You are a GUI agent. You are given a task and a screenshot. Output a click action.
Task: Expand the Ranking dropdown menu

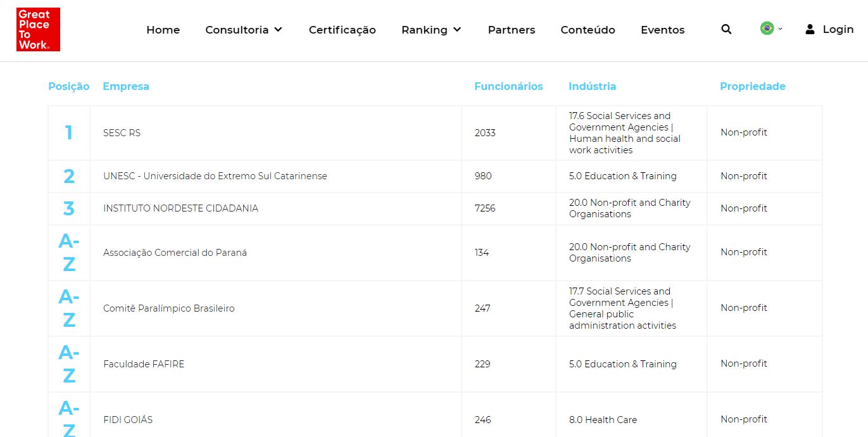(431, 30)
